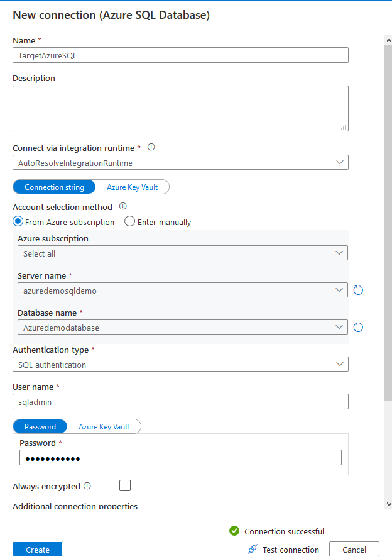392x559 pixels.
Task: Click info icon next to integration runtime
Action: click(151, 147)
